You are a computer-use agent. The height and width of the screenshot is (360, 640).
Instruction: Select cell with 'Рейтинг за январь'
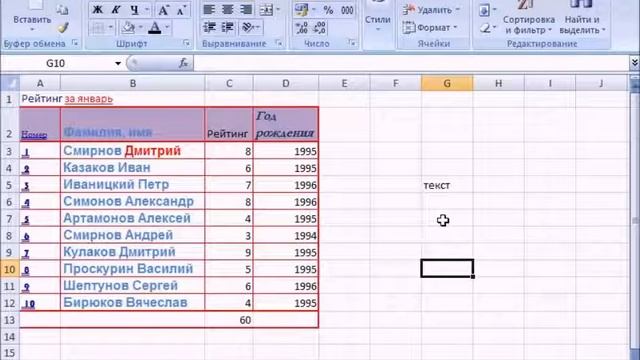[x=40, y=99]
